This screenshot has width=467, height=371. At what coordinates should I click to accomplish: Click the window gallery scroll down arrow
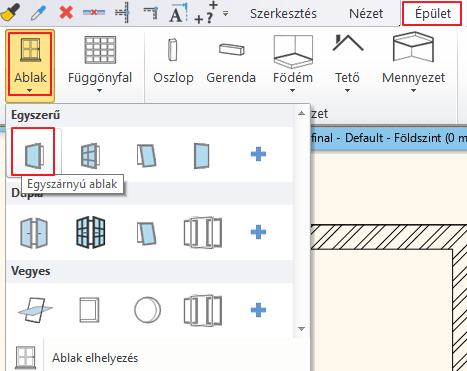[301, 329]
